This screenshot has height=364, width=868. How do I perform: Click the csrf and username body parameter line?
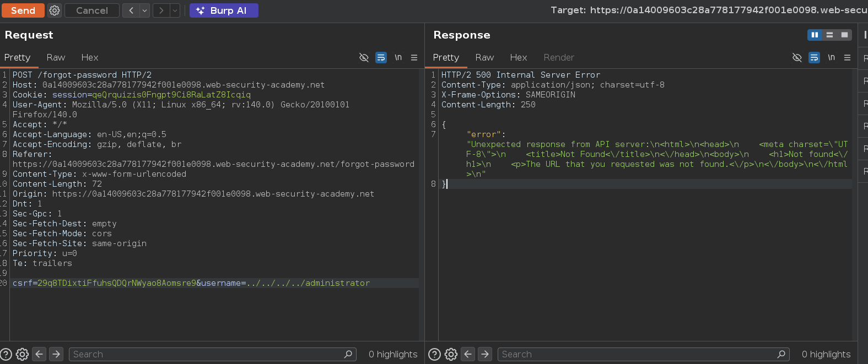(191, 283)
